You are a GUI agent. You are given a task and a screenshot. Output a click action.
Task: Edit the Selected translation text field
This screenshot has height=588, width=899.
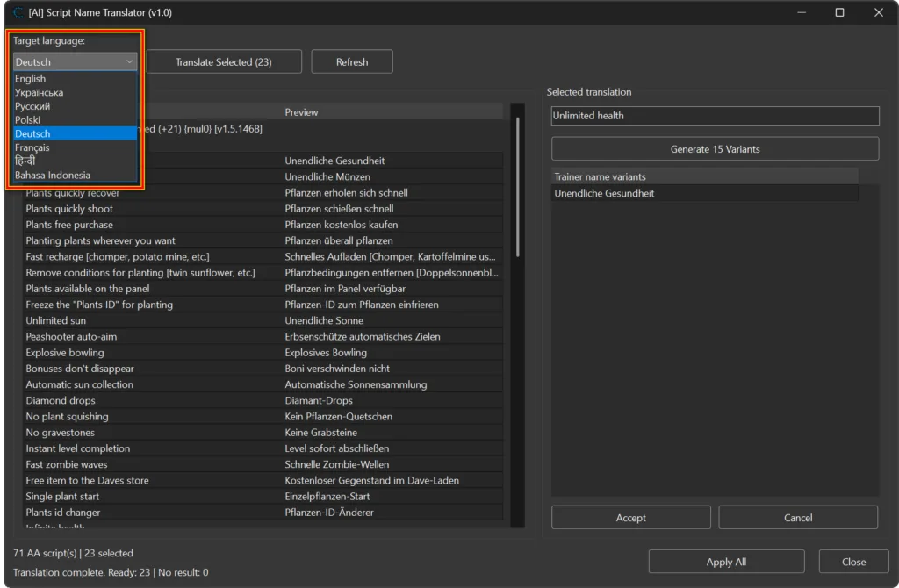click(x=715, y=116)
